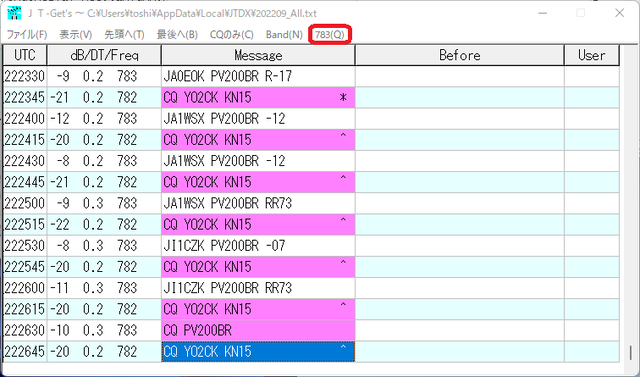Image resolution: width=640 pixels, height=377 pixels.
Task: Click the dB/DT/Freq column header
Action: coord(104,55)
